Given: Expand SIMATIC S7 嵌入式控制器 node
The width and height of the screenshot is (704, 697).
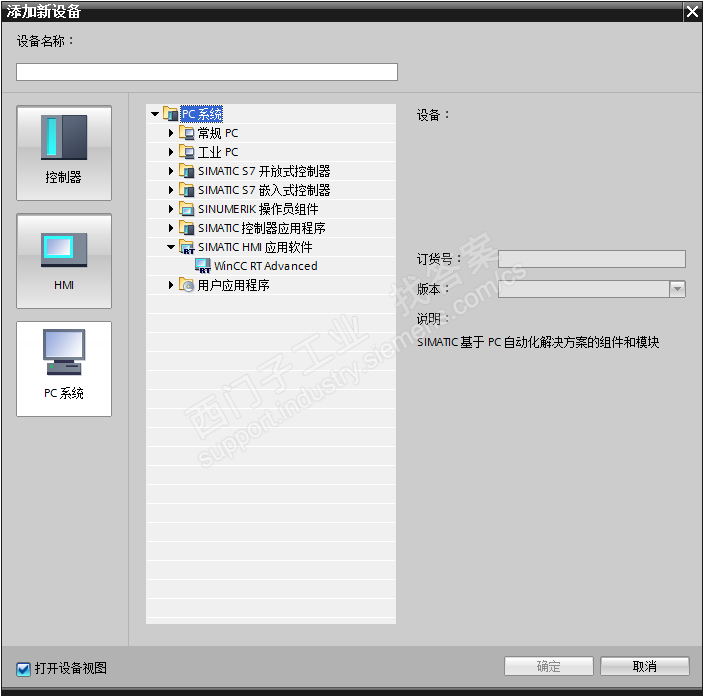Looking at the screenshot, I should [171, 190].
